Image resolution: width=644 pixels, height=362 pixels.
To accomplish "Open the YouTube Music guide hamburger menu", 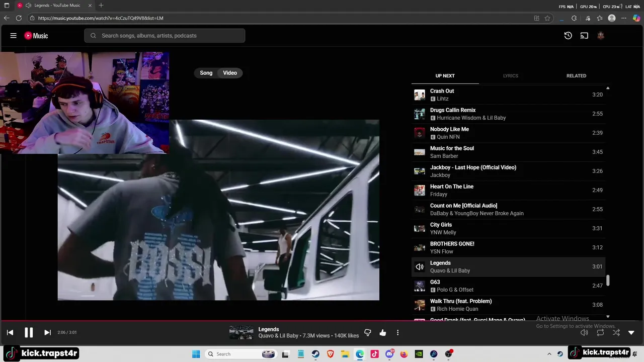I will tap(14, 36).
